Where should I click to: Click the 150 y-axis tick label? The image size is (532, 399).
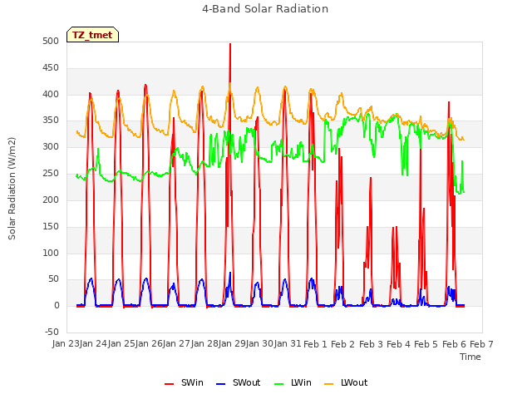tap(51, 226)
